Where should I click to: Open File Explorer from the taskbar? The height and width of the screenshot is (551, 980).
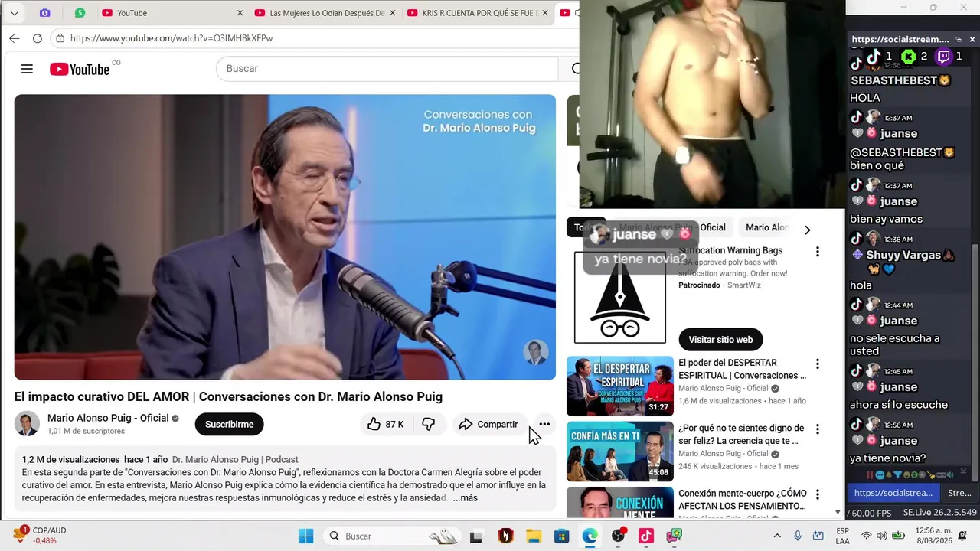click(533, 536)
